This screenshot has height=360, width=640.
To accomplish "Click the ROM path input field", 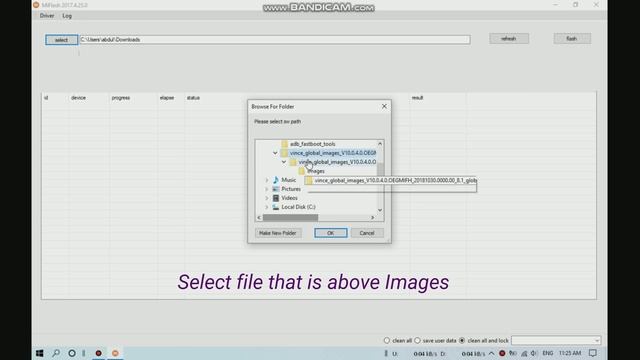I will click(275, 40).
